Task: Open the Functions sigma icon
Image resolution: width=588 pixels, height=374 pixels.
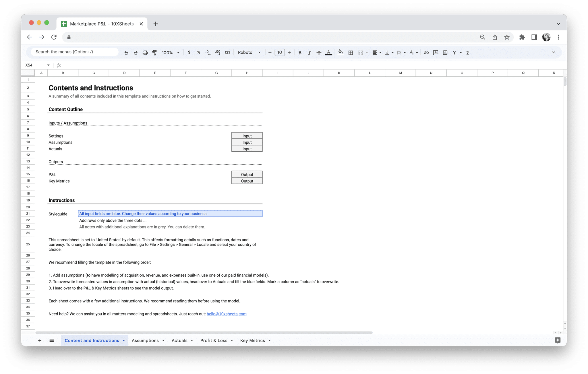Action: point(468,52)
